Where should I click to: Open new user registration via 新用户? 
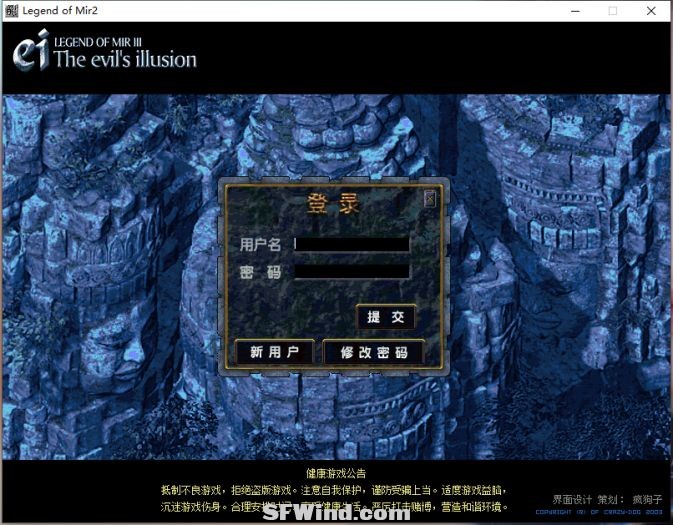click(x=275, y=352)
